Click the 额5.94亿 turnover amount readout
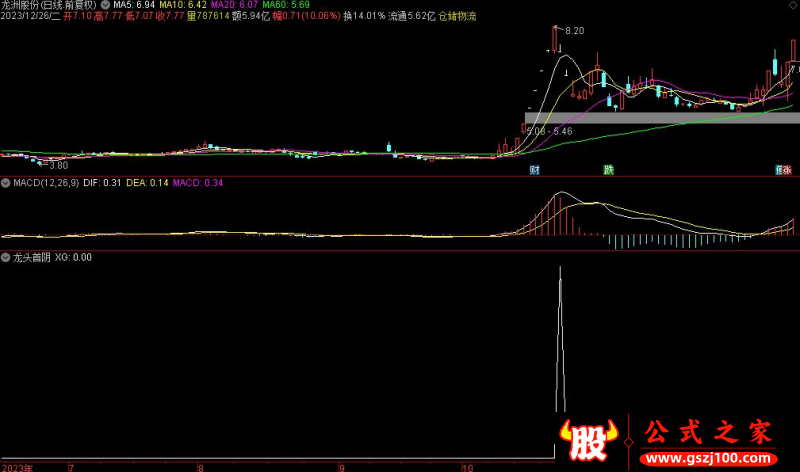The width and height of the screenshot is (800, 472). (x=251, y=16)
